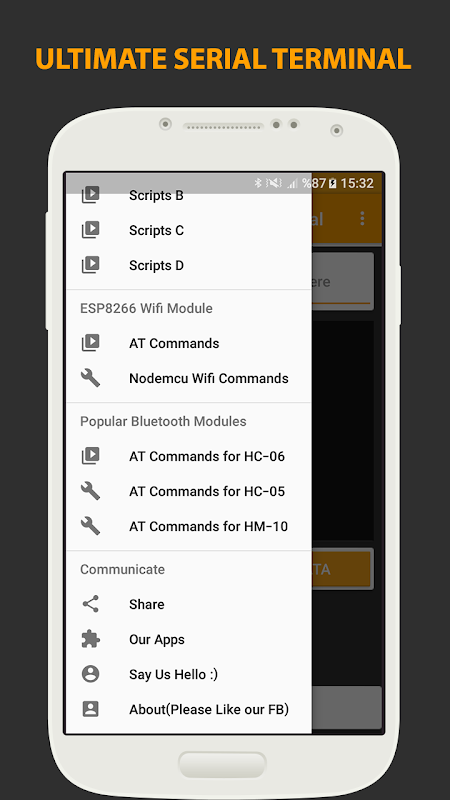Tap the About contact card icon

coord(90,709)
